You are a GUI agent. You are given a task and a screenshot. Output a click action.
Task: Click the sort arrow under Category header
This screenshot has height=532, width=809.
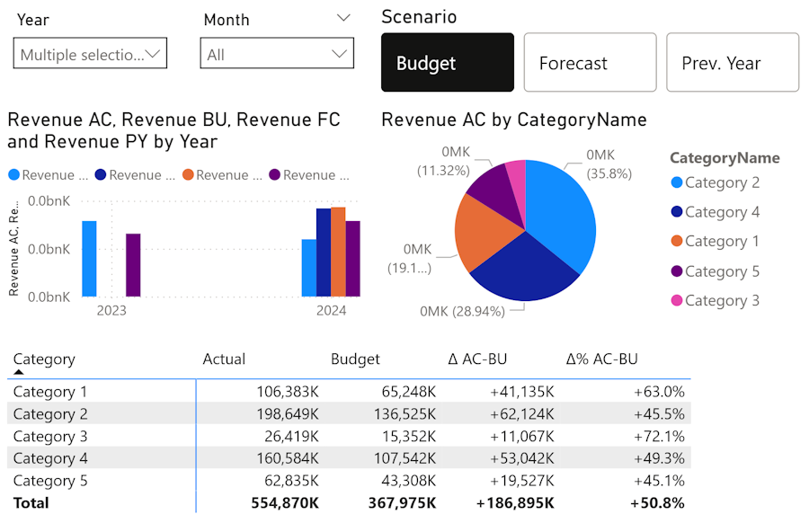click(18, 372)
